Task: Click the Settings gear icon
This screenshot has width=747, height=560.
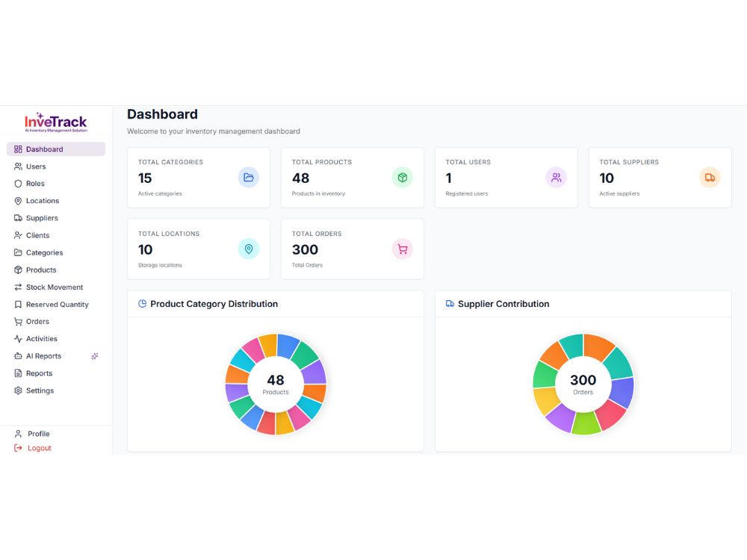Action: pos(18,391)
